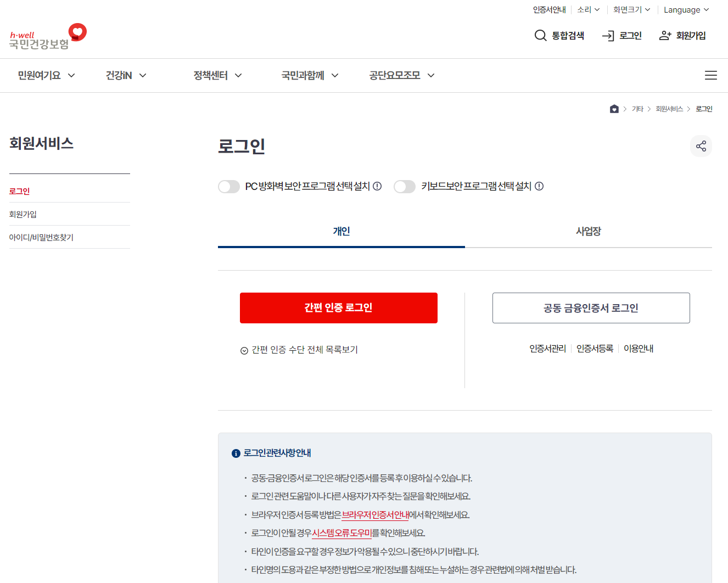Click the info icon beside 키보드보안 toggle
This screenshot has height=583, width=728.
click(x=539, y=186)
